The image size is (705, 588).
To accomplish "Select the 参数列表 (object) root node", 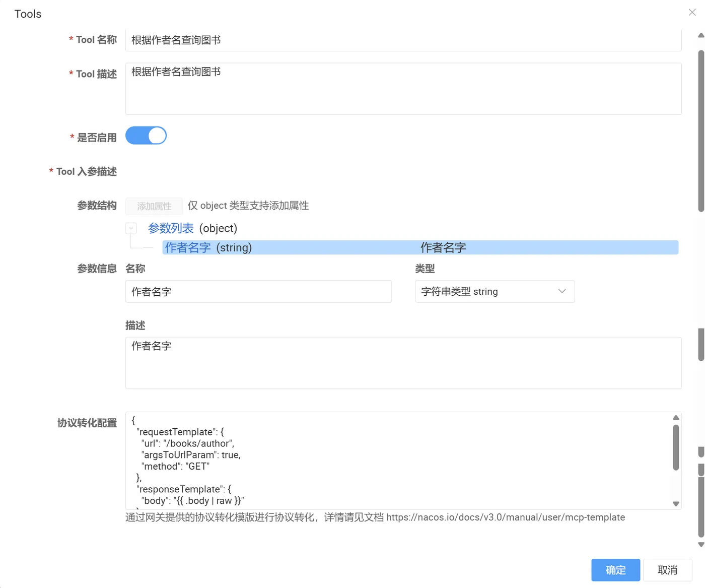I will click(192, 228).
